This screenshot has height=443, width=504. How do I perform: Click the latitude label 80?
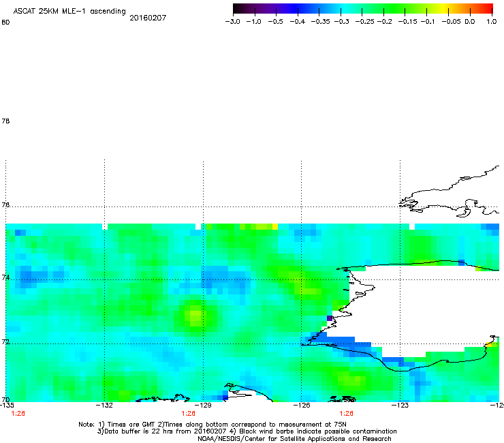(5, 22)
